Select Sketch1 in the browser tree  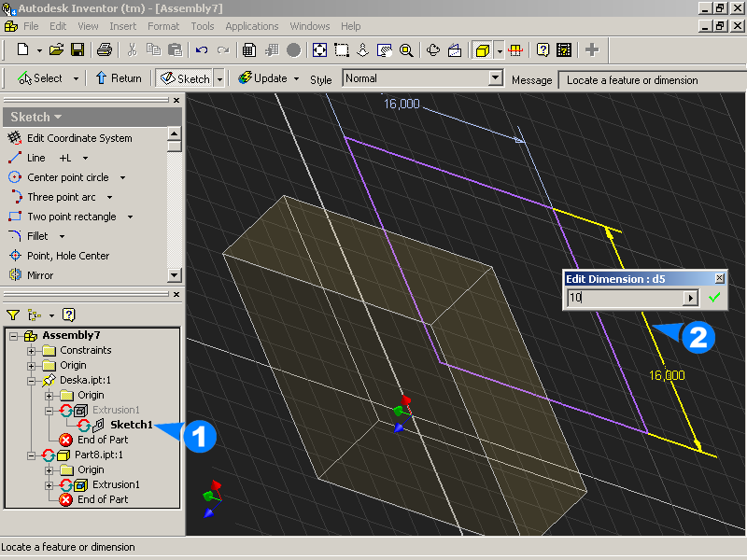[132, 425]
